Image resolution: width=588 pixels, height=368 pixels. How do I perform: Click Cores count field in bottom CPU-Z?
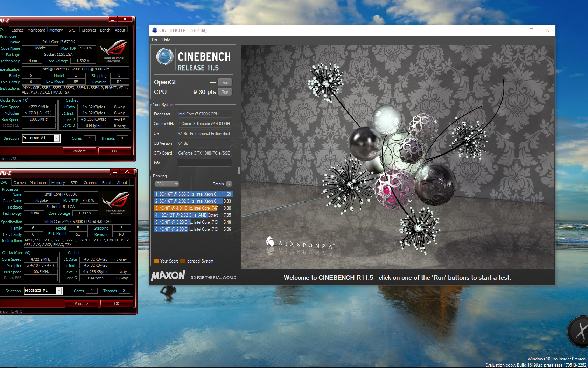coord(92,291)
